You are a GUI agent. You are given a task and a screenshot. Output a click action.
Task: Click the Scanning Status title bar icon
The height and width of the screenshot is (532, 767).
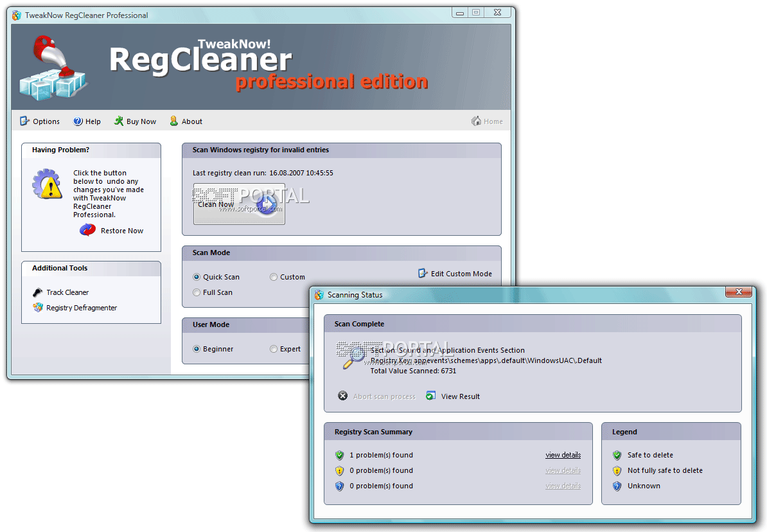coord(319,295)
